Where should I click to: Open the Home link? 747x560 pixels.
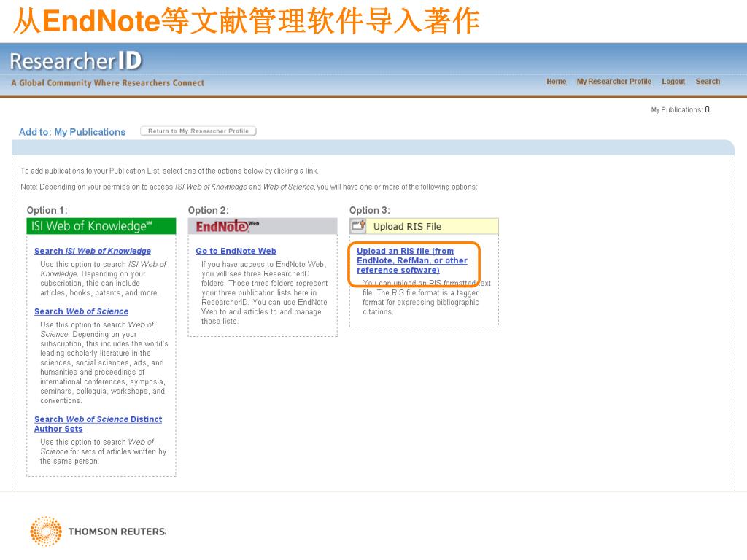pyautogui.click(x=557, y=82)
